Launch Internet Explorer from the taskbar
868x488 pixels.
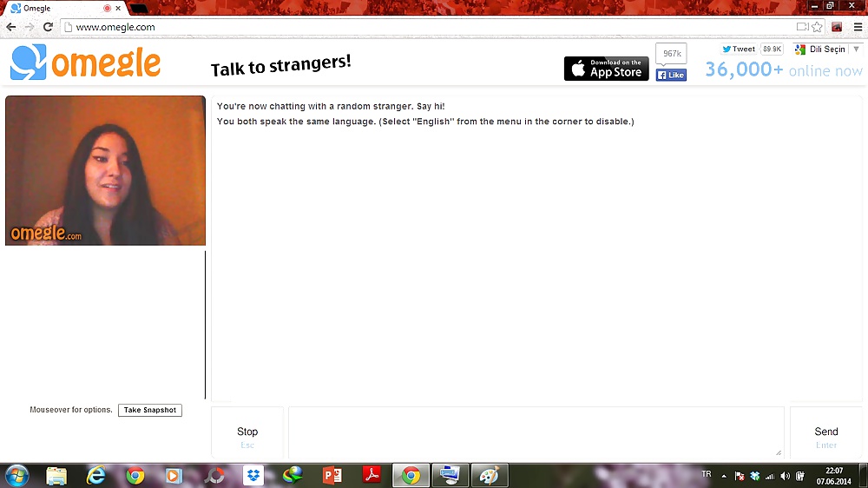(95, 476)
